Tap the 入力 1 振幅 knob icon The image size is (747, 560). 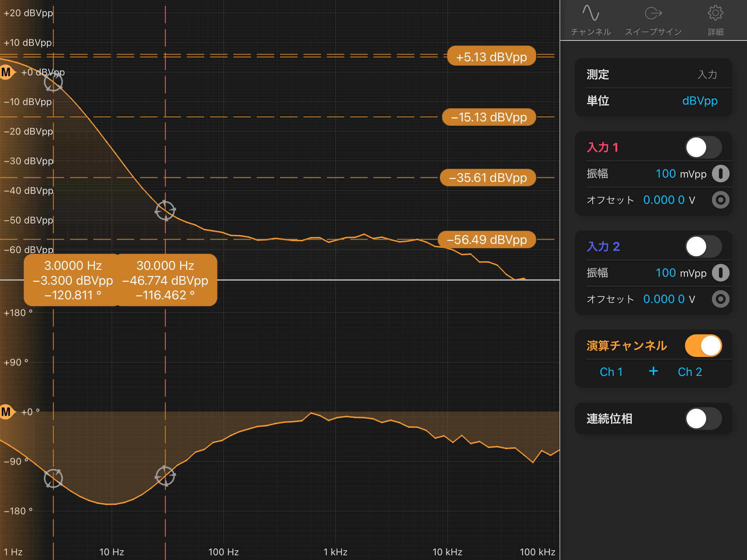point(720,174)
